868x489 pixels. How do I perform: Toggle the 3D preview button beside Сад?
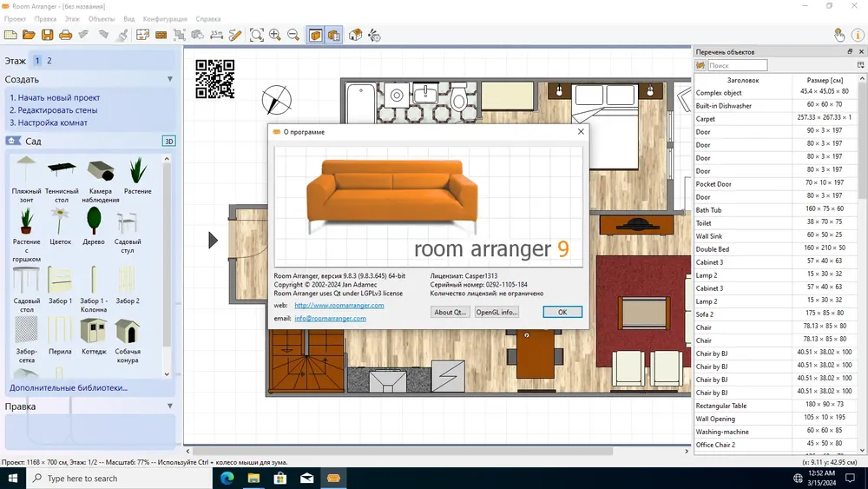click(169, 142)
